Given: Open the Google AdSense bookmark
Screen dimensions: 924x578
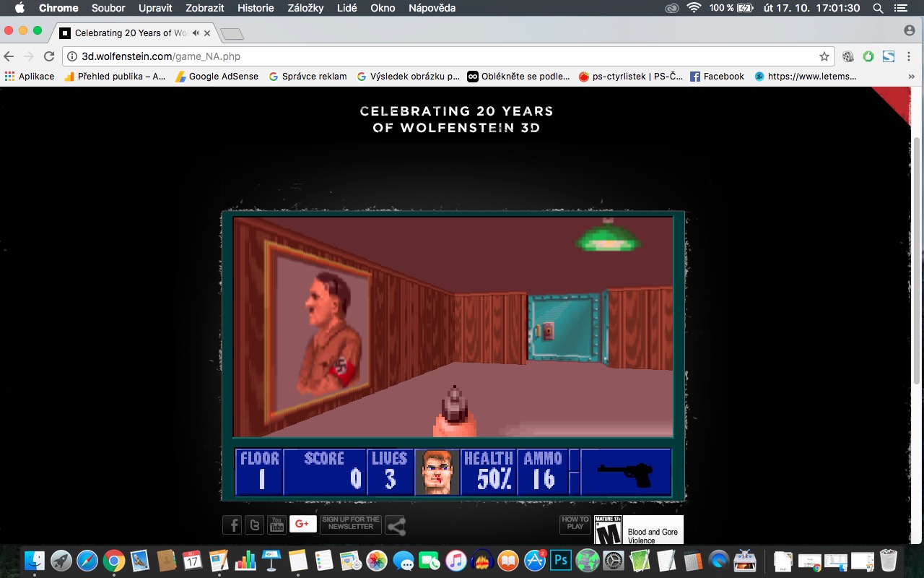Looking at the screenshot, I should [217, 76].
